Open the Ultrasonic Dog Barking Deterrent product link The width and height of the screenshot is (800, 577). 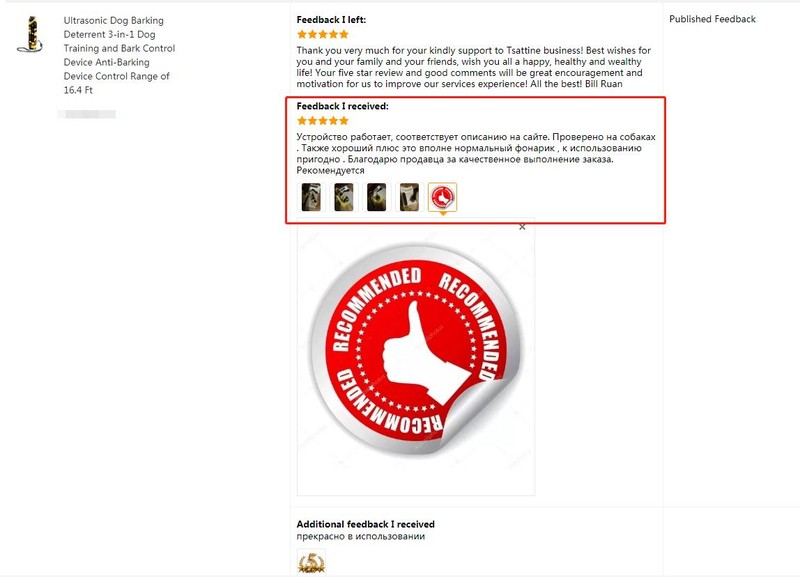point(119,55)
